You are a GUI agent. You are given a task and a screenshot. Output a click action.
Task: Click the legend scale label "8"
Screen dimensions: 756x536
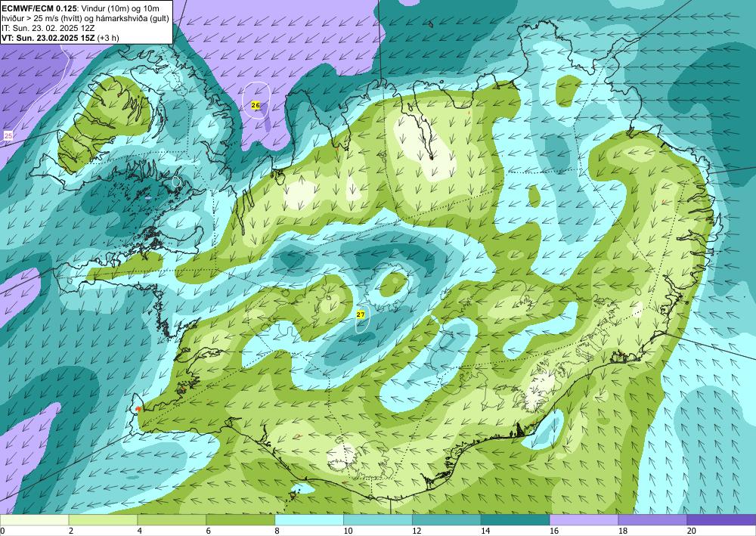coord(277,531)
